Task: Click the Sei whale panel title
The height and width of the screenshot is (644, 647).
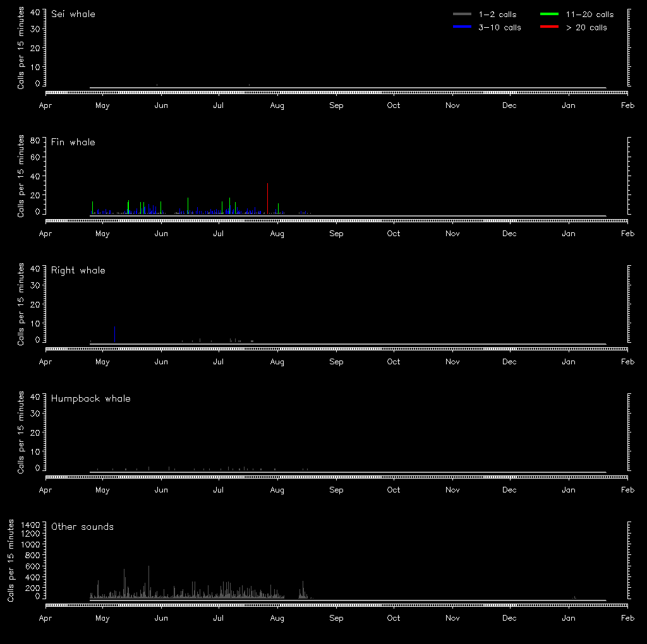Action: (x=73, y=14)
